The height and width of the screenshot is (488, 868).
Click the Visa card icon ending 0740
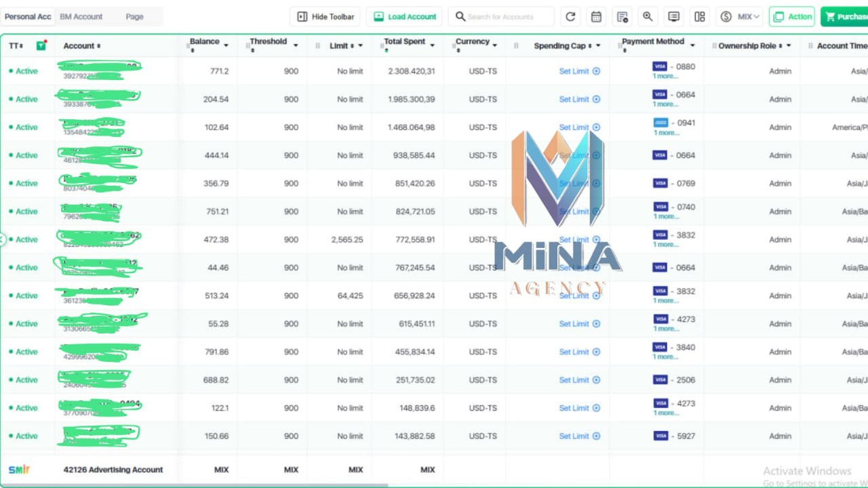coord(660,207)
